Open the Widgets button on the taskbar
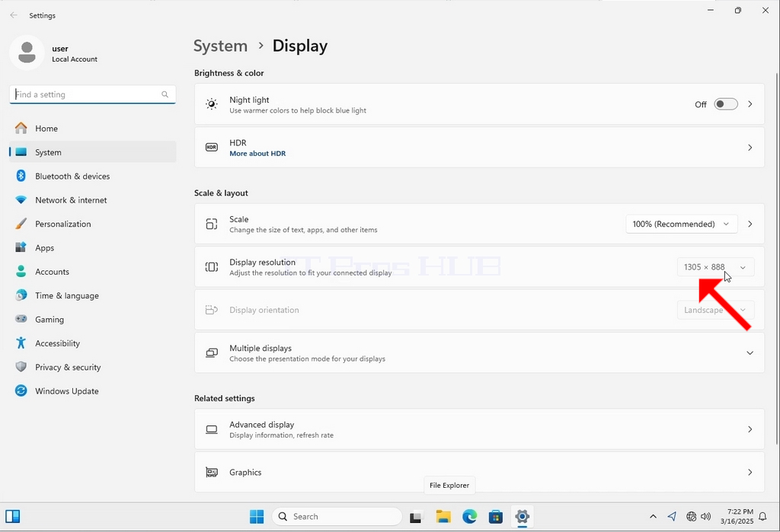Viewport: 780px width, 532px height. 13,517
